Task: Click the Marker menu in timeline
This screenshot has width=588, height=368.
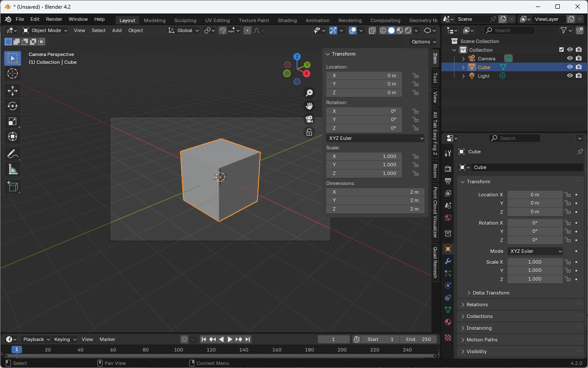Action: [x=107, y=339]
